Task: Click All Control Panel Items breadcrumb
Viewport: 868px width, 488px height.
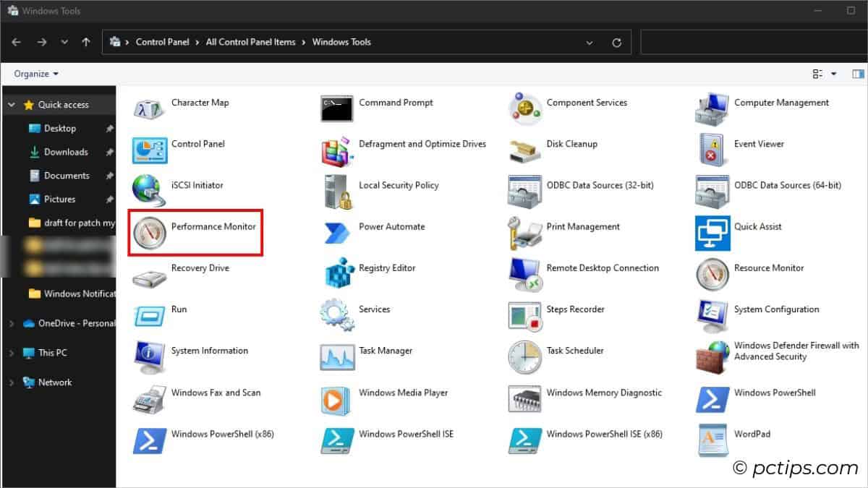Action: coord(250,42)
